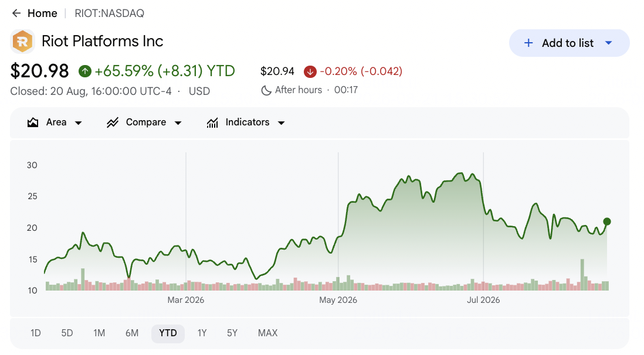Click the back arrow icon
The height and width of the screenshot is (355, 644).
[16, 13]
